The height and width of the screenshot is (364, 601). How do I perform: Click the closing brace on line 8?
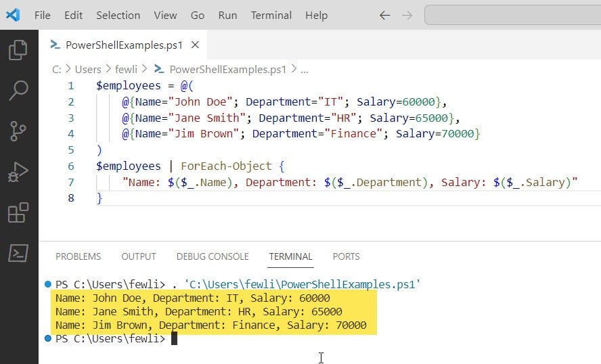99,198
